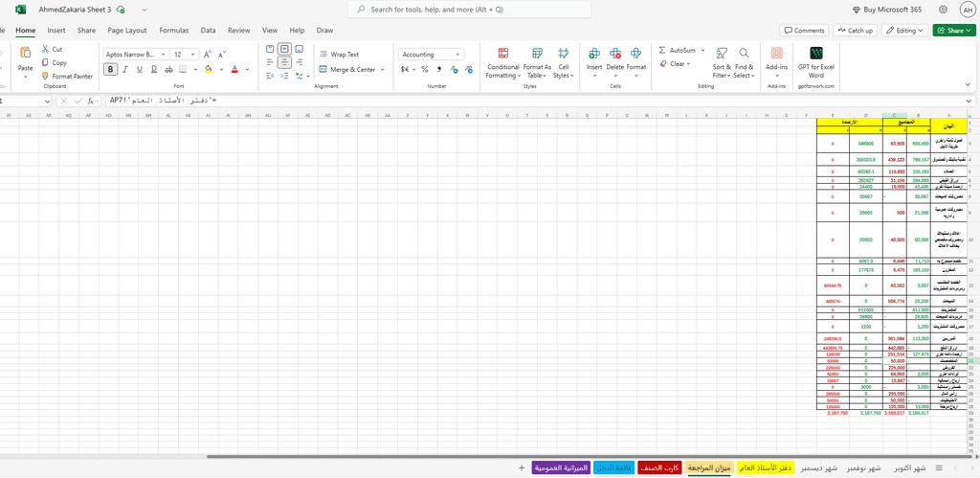
Task: Increase font size with the larger A icon
Action: [x=208, y=55]
